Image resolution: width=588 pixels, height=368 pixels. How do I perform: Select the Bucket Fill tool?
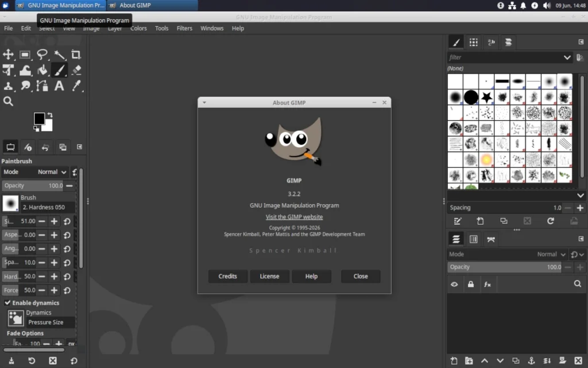(42, 70)
